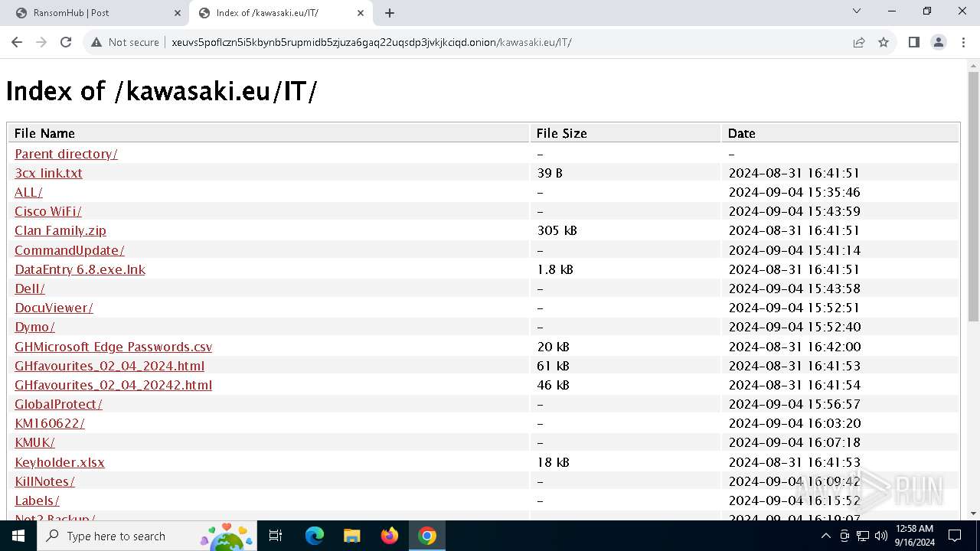Viewport: 980px width, 551px height.
Task: Open the tab search dropdown chevron
Action: point(857,11)
